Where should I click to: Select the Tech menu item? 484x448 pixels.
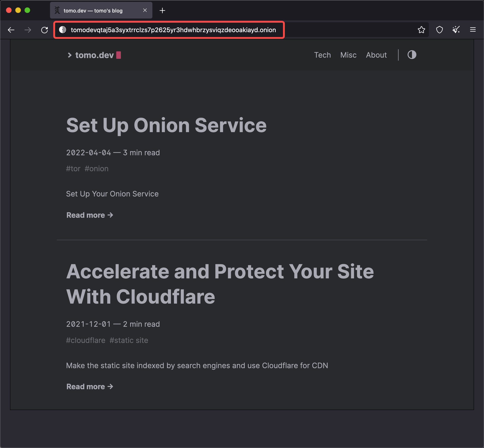click(x=323, y=54)
